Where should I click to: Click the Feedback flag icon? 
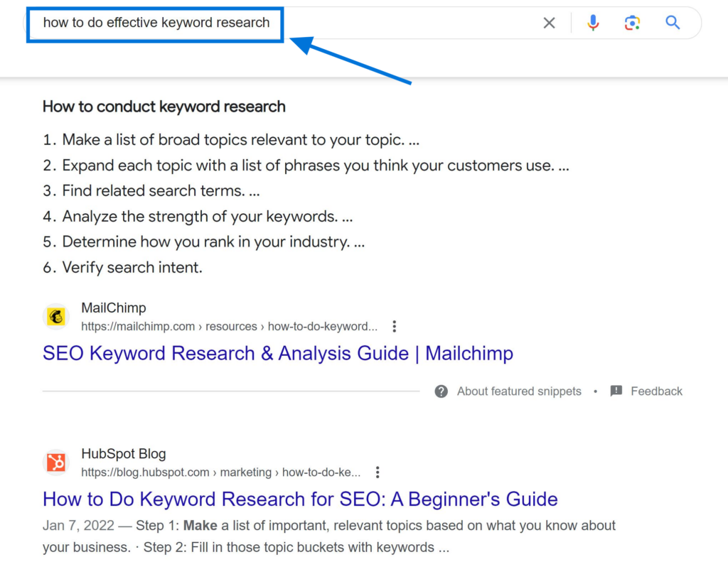[616, 391]
